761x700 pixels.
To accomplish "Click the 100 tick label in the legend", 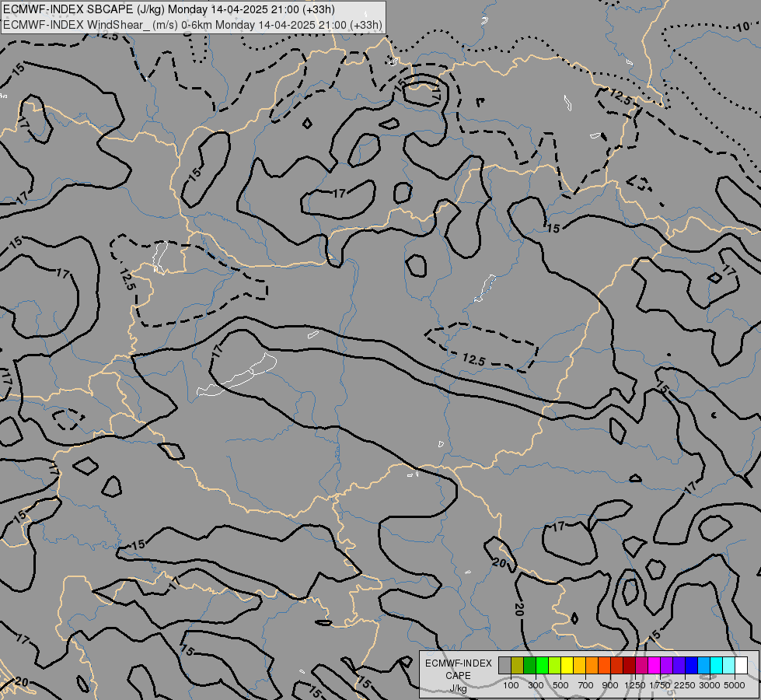I will [x=511, y=685].
